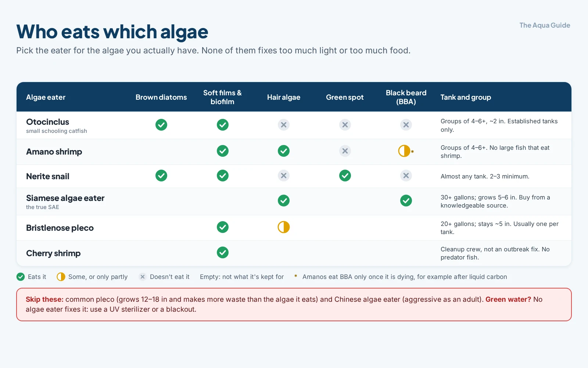This screenshot has width=588, height=368.
Task: Click legend 'Eats it' green check icon
Action: (21, 277)
